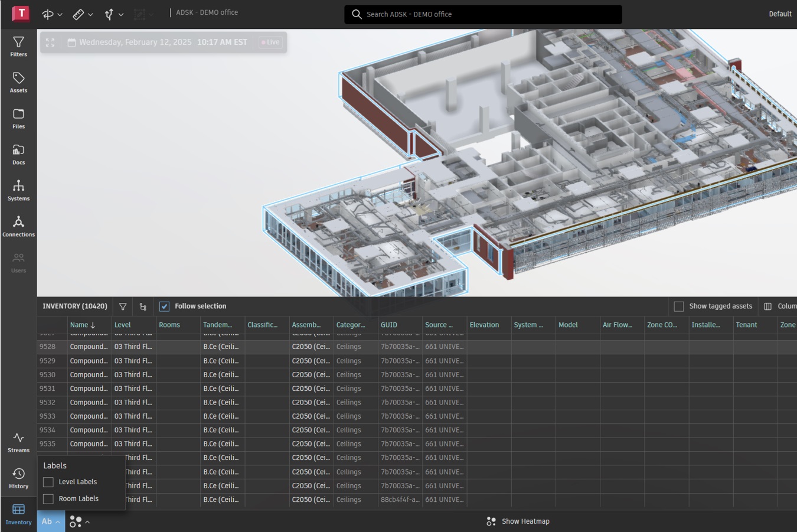Click the Show Heatmap button

coord(517,521)
